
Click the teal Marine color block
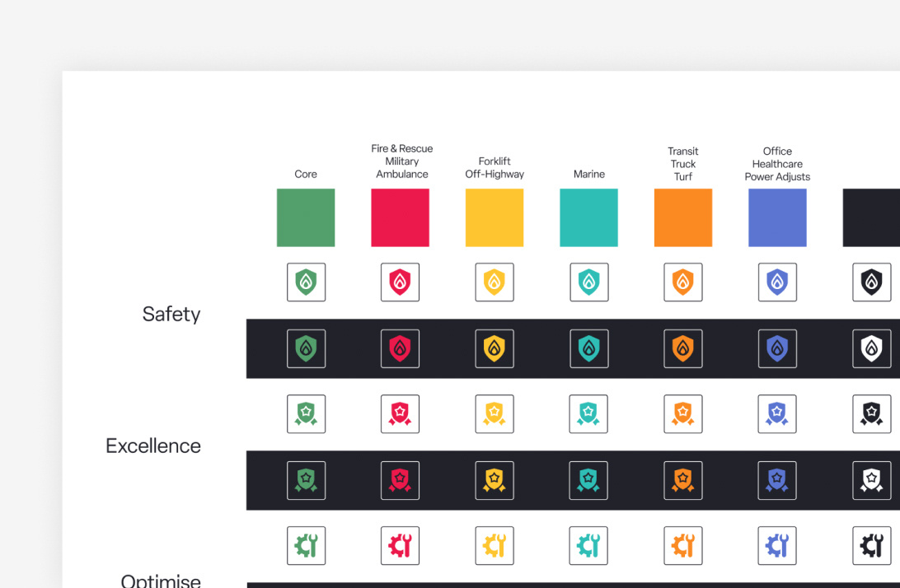click(x=588, y=217)
